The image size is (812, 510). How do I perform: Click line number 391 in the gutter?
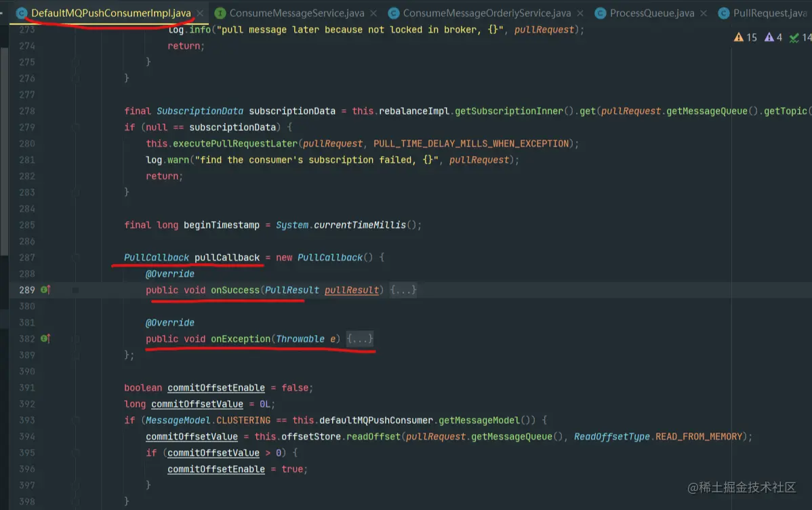click(27, 388)
